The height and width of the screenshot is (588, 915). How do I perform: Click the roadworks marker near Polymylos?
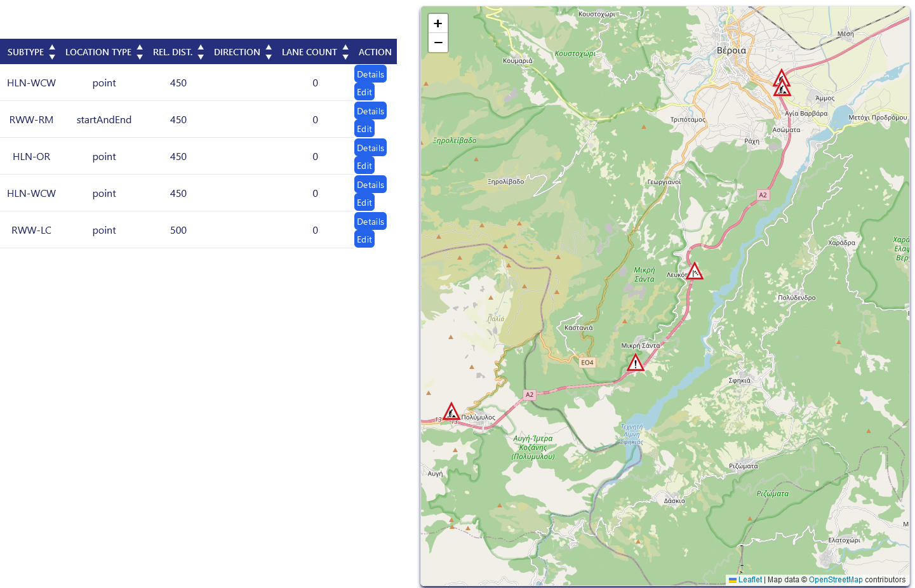(451, 411)
